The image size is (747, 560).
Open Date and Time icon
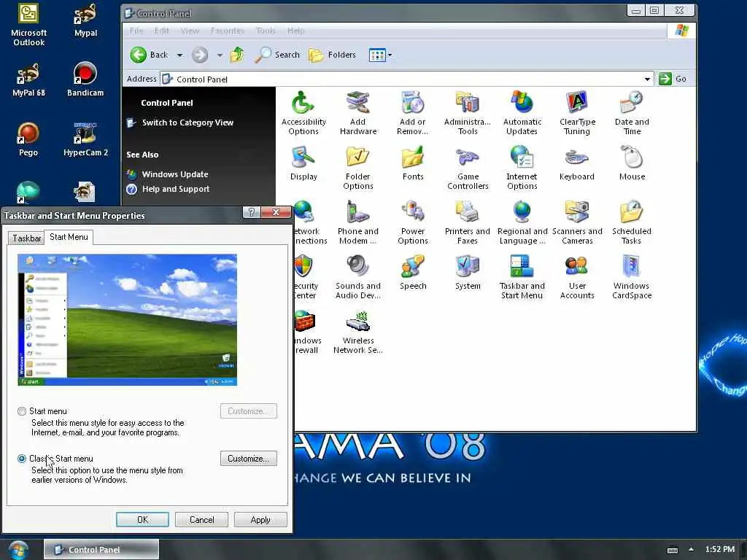pyautogui.click(x=632, y=113)
